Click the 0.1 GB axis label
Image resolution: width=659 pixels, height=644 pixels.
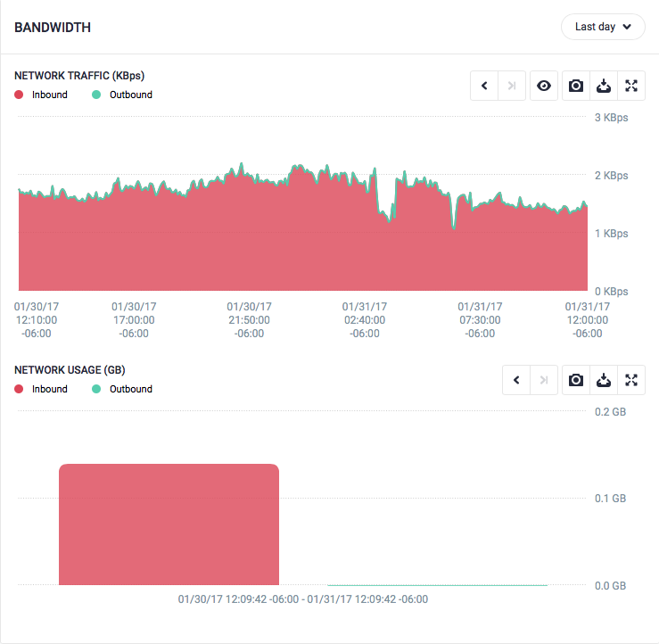click(610, 498)
